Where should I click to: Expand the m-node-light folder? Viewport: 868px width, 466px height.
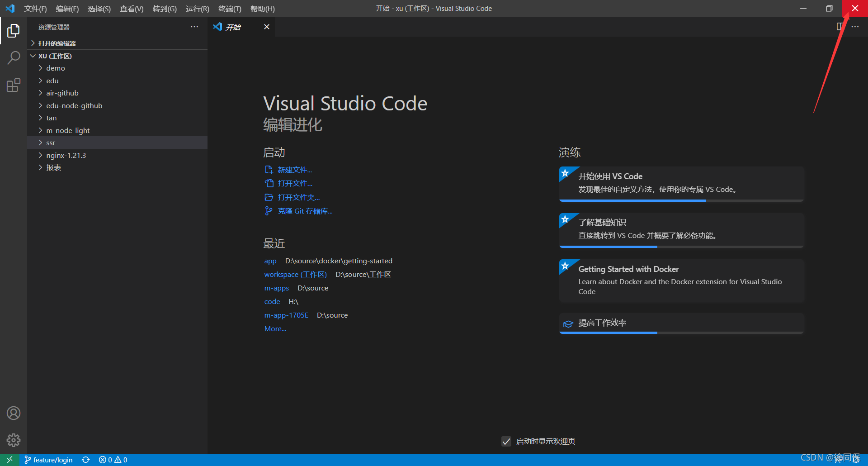tap(118, 130)
